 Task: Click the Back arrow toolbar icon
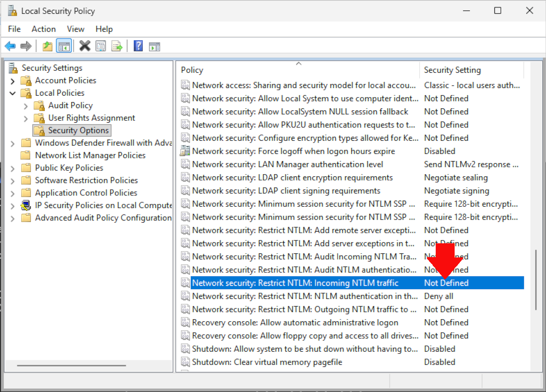[10, 46]
